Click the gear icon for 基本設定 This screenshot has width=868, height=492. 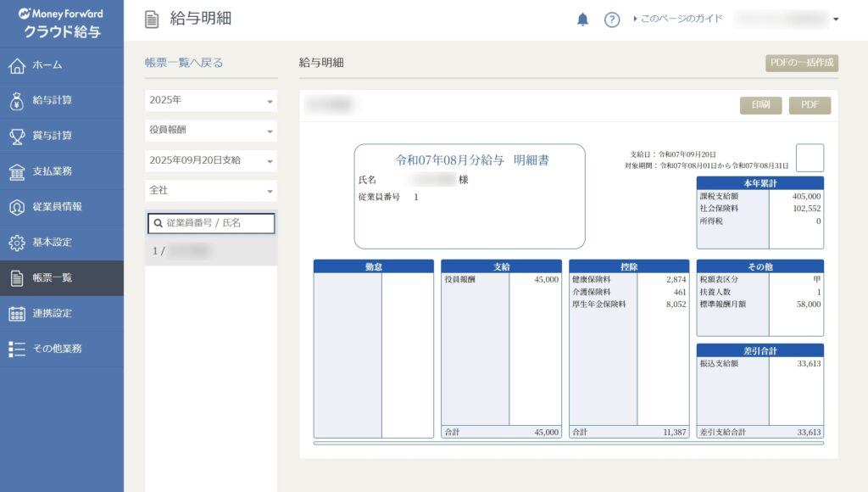click(x=17, y=243)
